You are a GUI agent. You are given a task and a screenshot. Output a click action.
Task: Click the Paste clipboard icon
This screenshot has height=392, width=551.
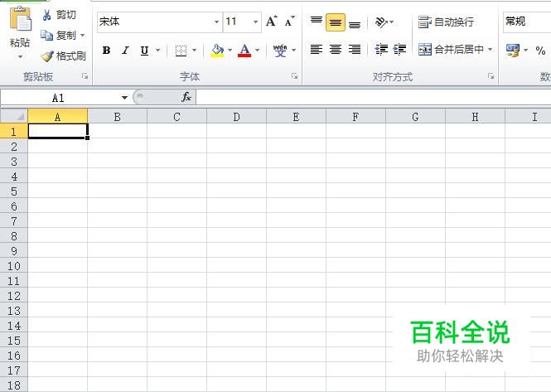[20, 18]
